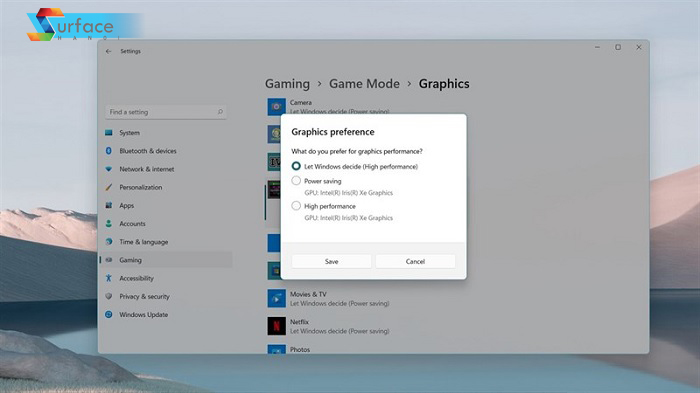Viewport: 700px width, 393px height.
Task: Click the Accessibility icon in sidebar
Action: click(108, 278)
